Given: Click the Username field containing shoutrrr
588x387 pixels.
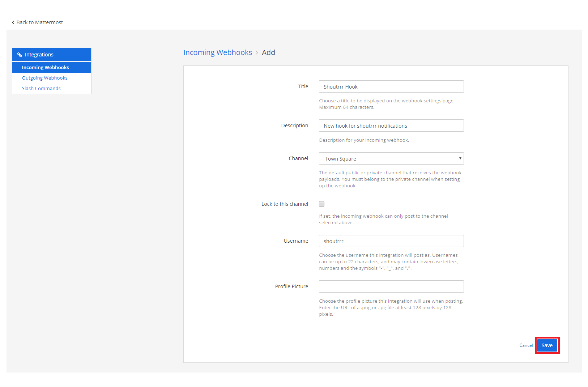Looking at the screenshot, I should [x=391, y=241].
